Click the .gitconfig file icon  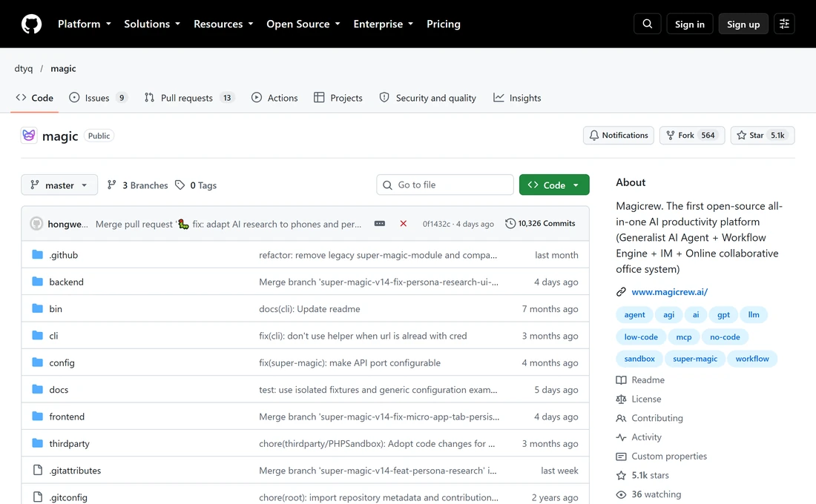coord(38,497)
